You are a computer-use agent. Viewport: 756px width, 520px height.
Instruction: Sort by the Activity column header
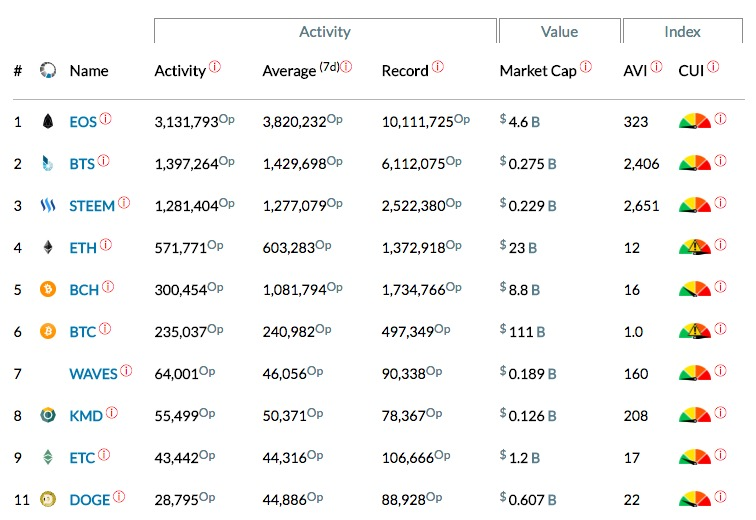180,71
